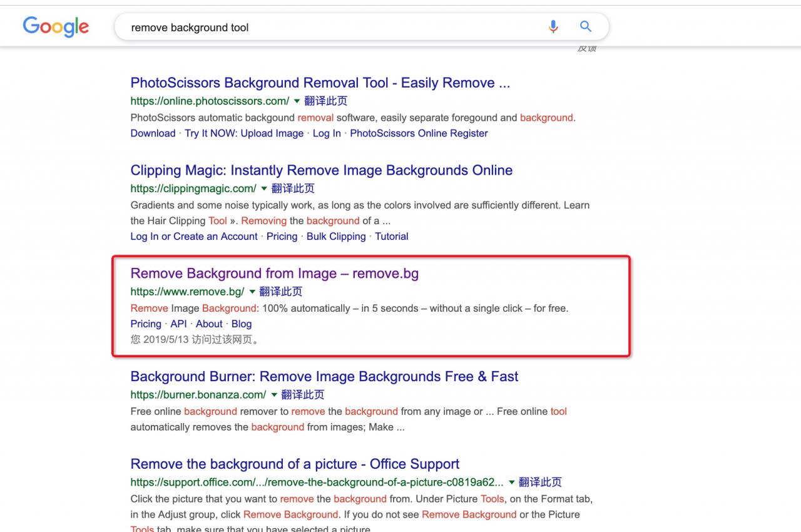Translate the remove.bg page via 翻译此页

click(x=281, y=292)
